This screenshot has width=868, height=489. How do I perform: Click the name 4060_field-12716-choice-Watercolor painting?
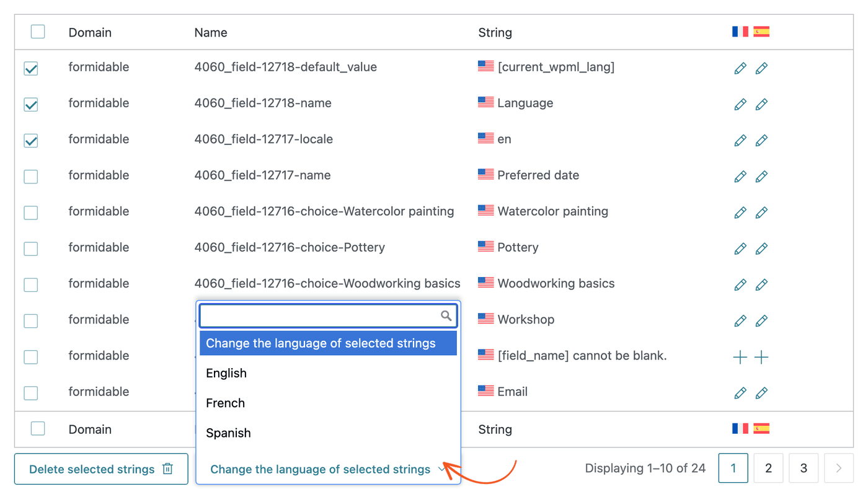click(324, 211)
